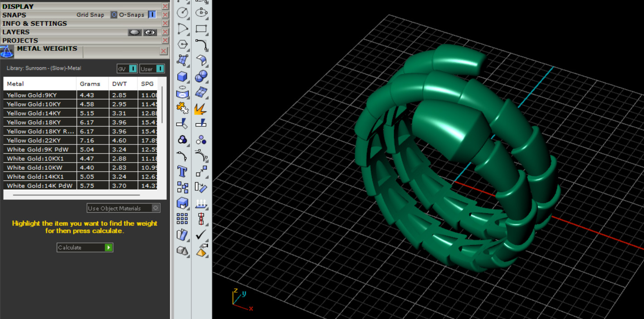Click the Calculate button
This screenshot has width=644, height=319.
tap(85, 247)
